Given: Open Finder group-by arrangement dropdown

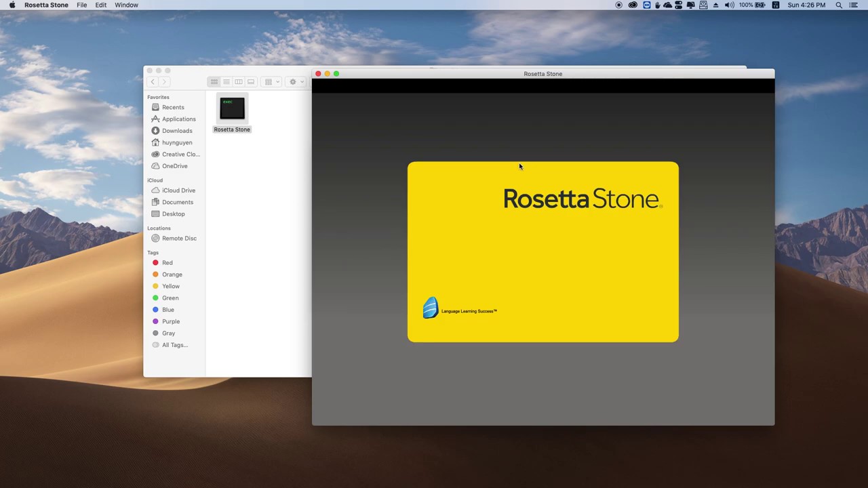Looking at the screenshot, I should click(x=272, y=82).
